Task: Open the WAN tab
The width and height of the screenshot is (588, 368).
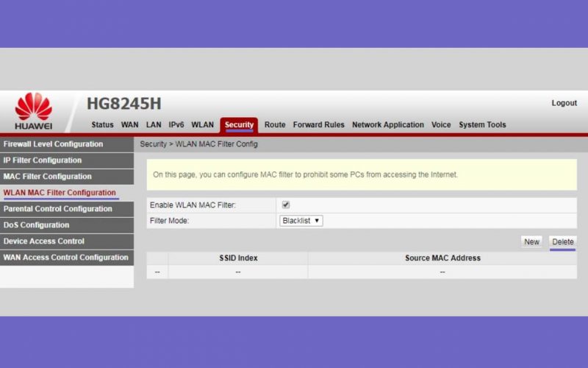Action: coord(130,124)
